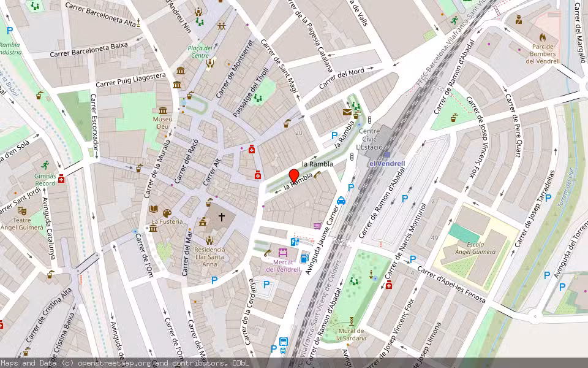Screen dimensions: 588x368
Task: Click the official building icon left of Parc de Bombers
Action: pos(519,20)
